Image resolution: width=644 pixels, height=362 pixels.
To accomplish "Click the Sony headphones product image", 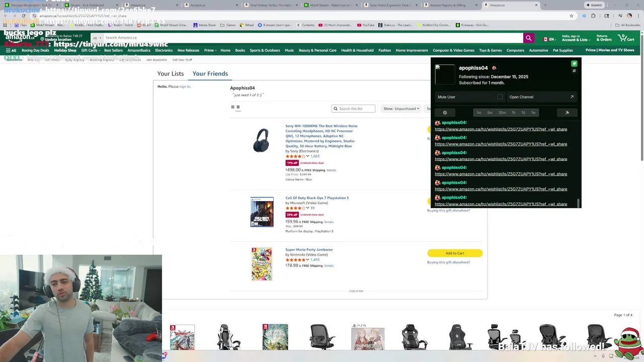I will tap(261, 140).
